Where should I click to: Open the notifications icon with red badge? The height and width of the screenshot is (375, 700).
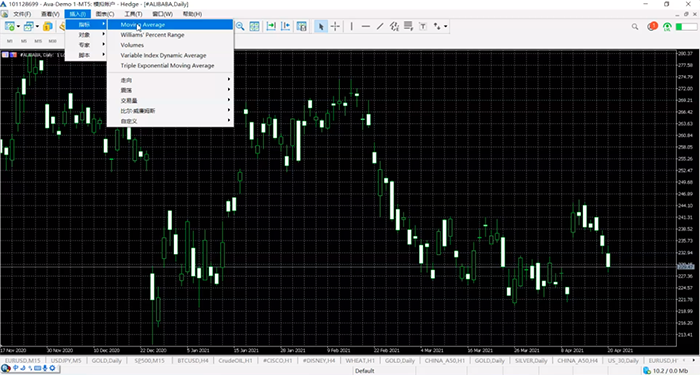click(652, 26)
